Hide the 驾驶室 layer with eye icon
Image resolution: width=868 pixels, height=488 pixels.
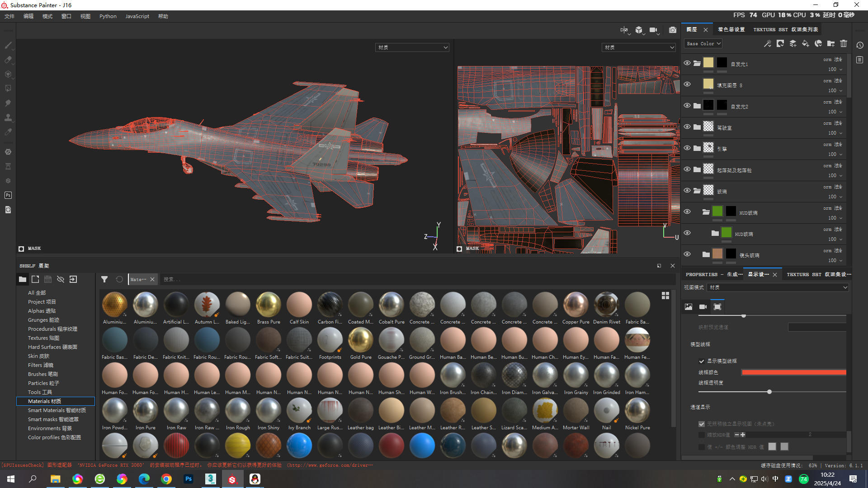(x=687, y=127)
